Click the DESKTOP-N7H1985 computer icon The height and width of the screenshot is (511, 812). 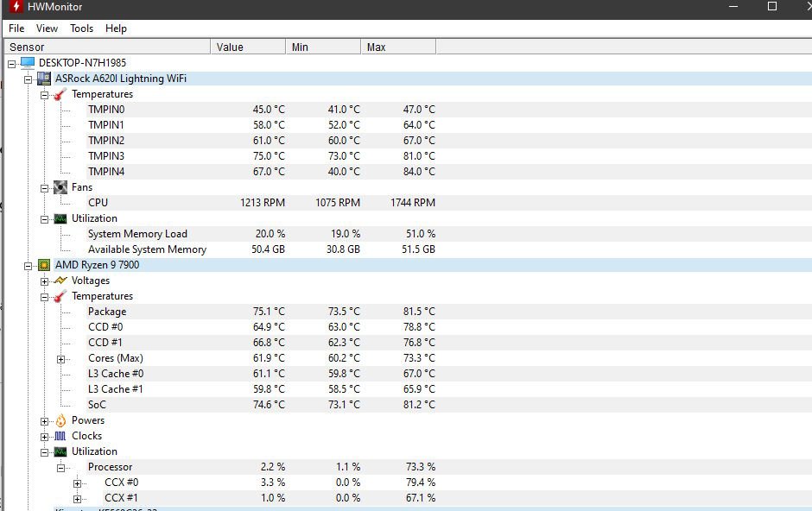click(x=28, y=63)
